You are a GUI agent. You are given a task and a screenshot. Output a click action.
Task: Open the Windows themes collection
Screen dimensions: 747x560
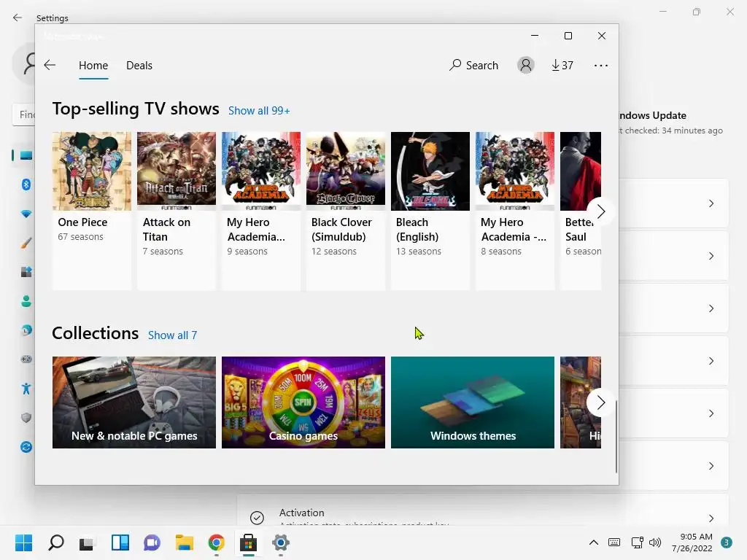[473, 402]
